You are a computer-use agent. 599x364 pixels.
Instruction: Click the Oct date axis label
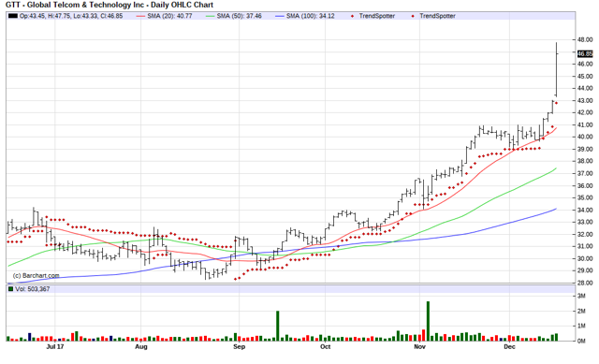pos(325,347)
